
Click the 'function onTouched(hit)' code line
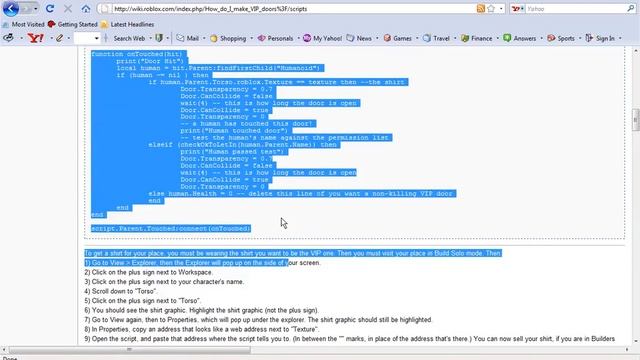pos(138,54)
